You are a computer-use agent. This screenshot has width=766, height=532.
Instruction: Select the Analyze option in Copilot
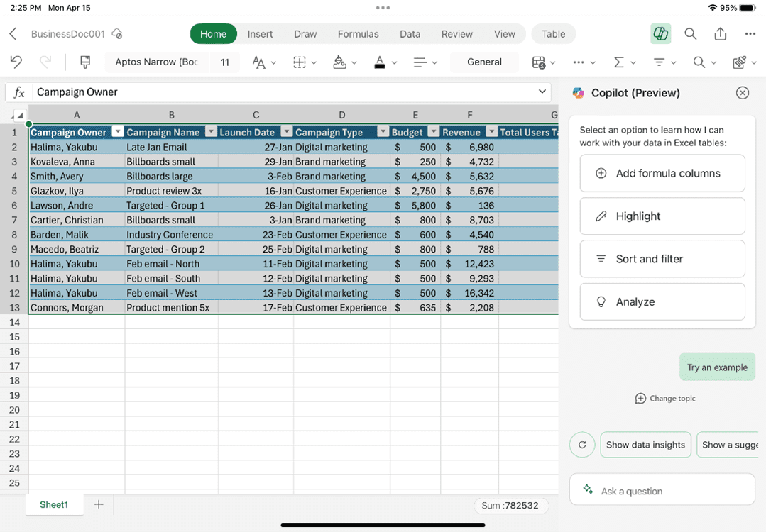pyautogui.click(x=662, y=301)
